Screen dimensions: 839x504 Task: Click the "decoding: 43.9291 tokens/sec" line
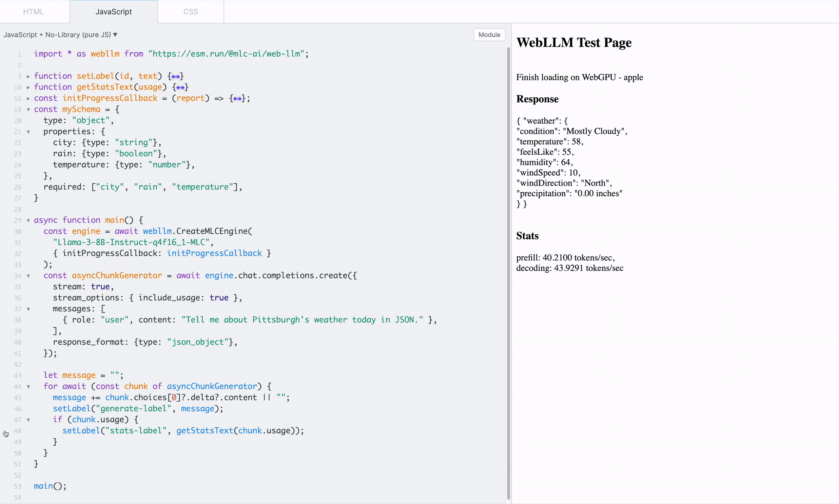click(x=570, y=268)
